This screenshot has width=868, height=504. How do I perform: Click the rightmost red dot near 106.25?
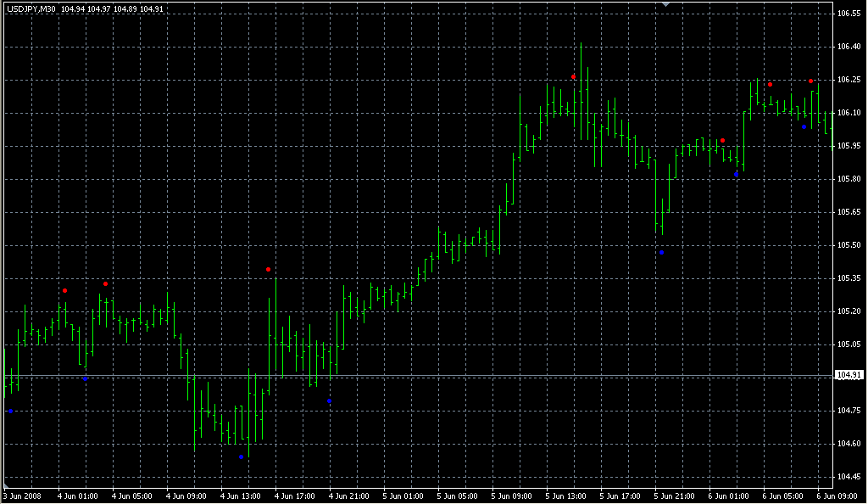(x=811, y=81)
